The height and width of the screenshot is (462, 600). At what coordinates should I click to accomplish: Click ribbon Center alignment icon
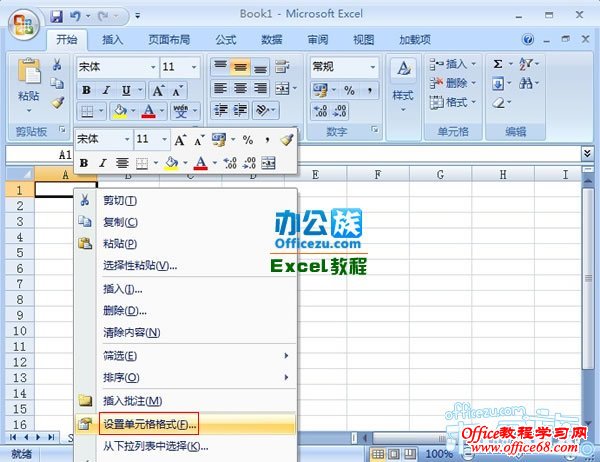coord(240,89)
